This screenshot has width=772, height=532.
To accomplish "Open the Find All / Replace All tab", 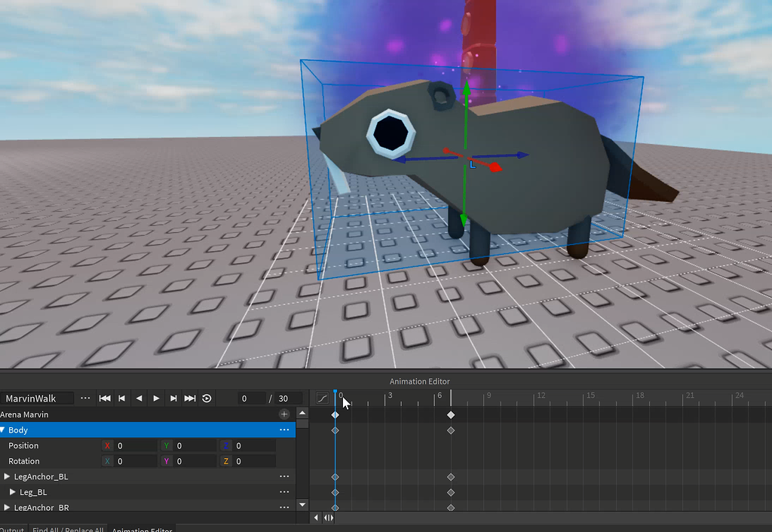I will pyautogui.click(x=68, y=528).
